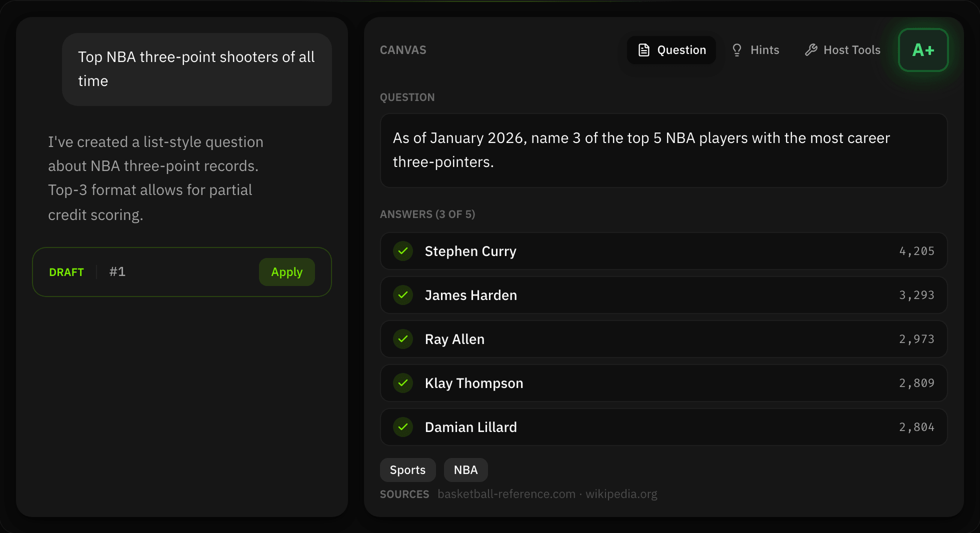Toggle the checkmark for Ray Allen
Image resolution: width=980 pixels, height=533 pixels.
403,339
